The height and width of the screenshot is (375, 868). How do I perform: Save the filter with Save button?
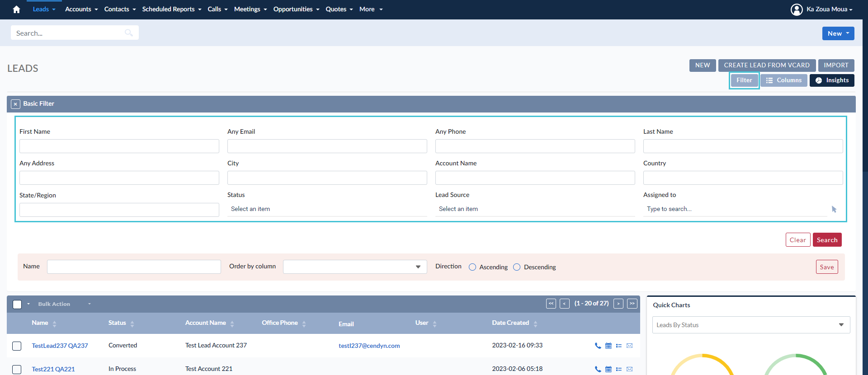(x=827, y=267)
